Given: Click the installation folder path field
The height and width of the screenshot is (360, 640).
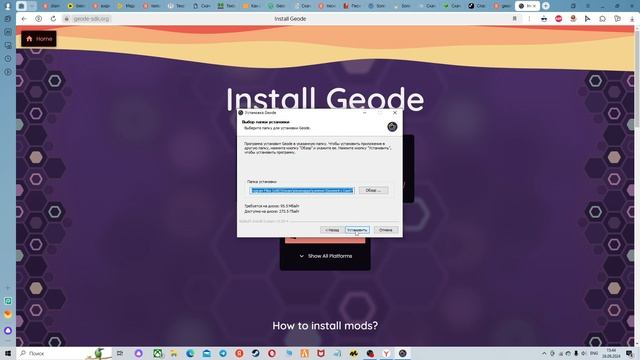Looking at the screenshot, I should pos(302,190).
